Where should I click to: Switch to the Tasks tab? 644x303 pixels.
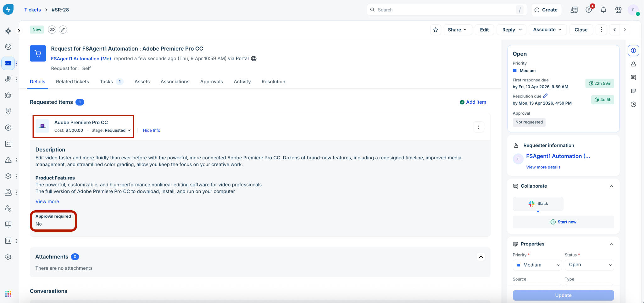(111, 81)
